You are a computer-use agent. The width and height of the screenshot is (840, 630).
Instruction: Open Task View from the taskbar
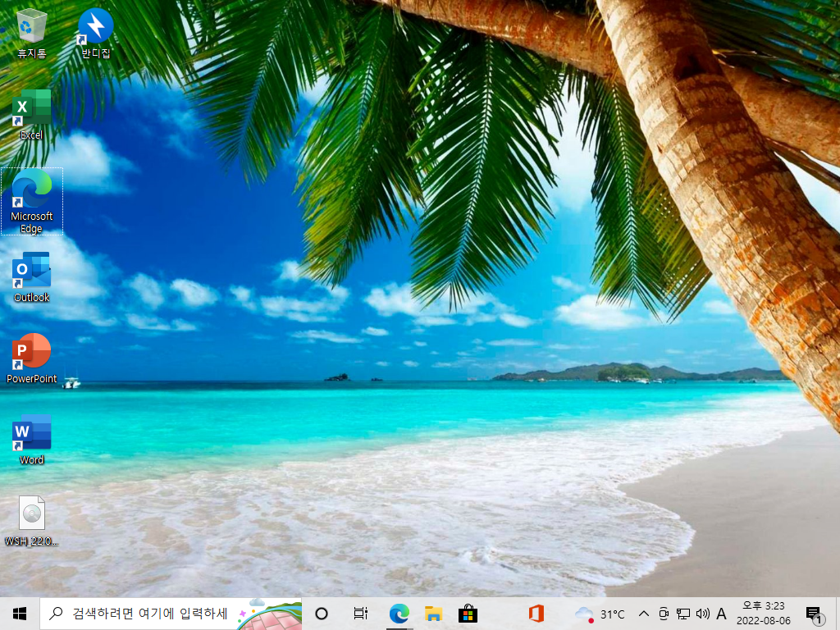(361, 614)
